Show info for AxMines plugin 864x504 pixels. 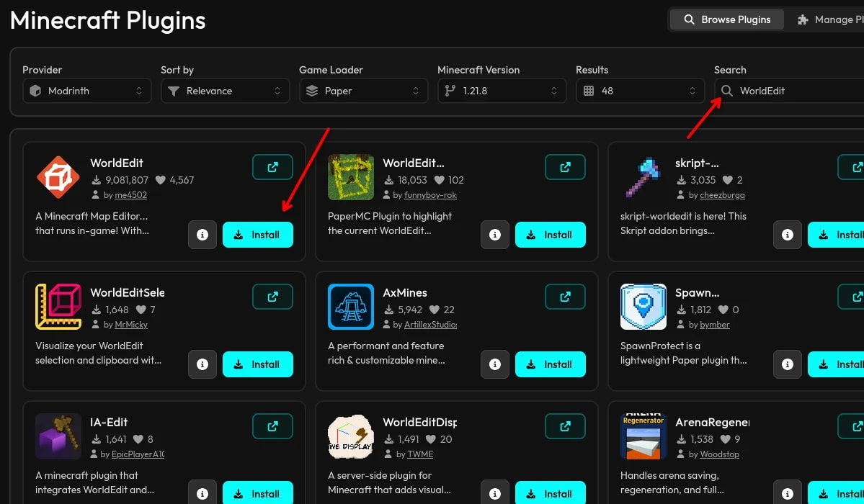point(495,364)
